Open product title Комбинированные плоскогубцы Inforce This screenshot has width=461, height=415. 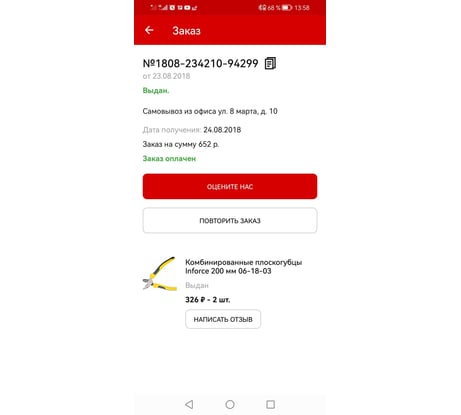click(243, 266)
